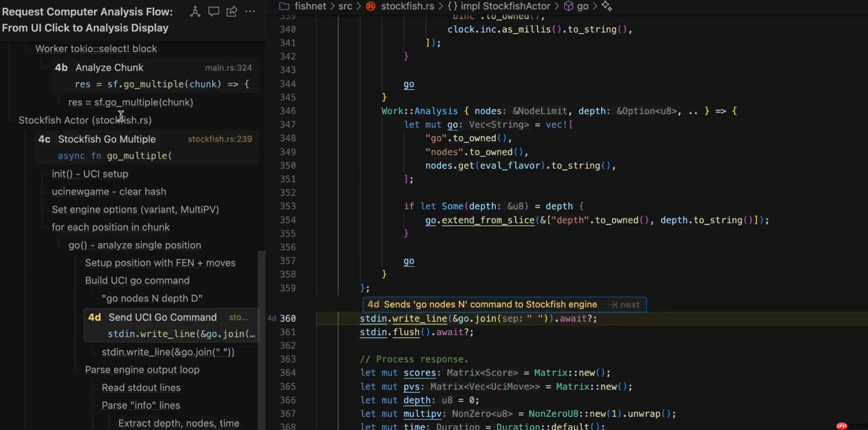Click the next button in 4d tooltip
This screenshot has width=868, height=430.
625,305
